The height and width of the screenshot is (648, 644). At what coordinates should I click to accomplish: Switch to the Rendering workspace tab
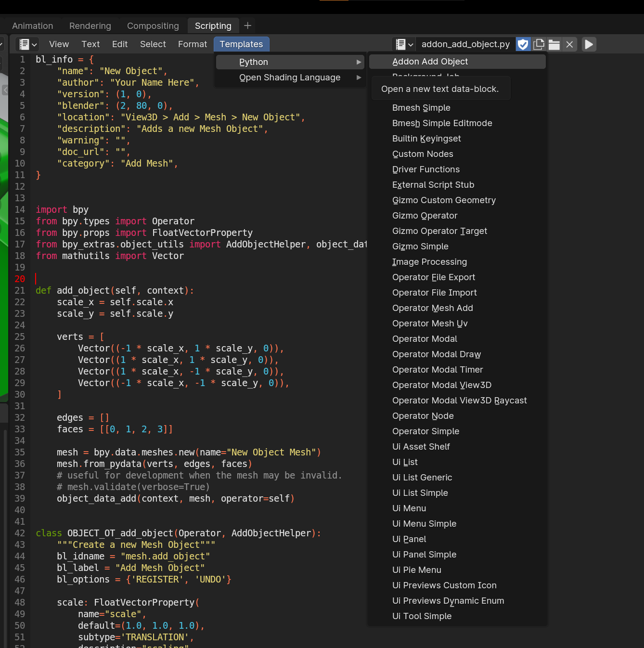point(90,26)
